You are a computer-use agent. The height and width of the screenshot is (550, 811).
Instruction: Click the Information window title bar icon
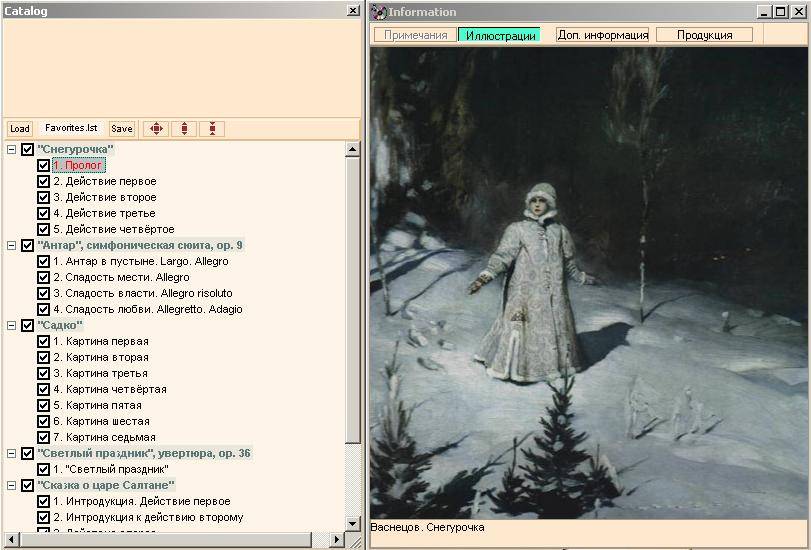tap(379, 11)
